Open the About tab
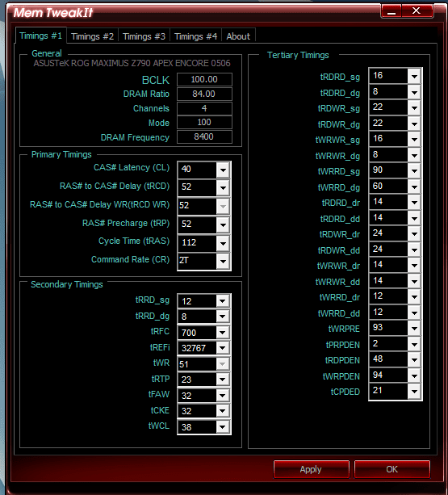448x495 pixels. coord(238,36)
